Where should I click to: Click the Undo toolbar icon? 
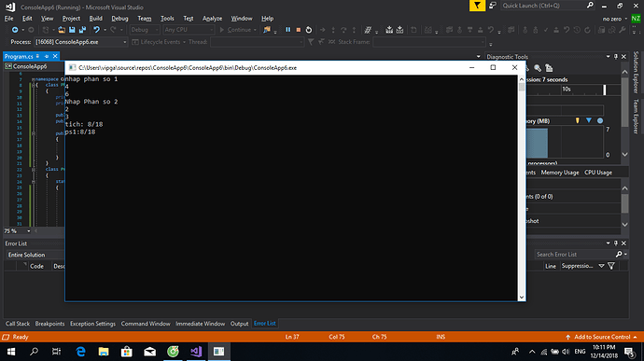pos(96,30)
